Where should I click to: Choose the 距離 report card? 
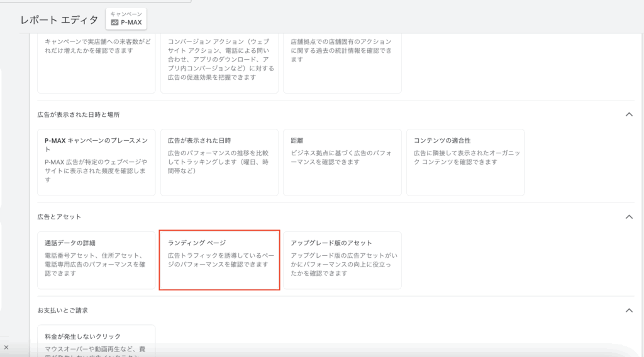(342, 162)
